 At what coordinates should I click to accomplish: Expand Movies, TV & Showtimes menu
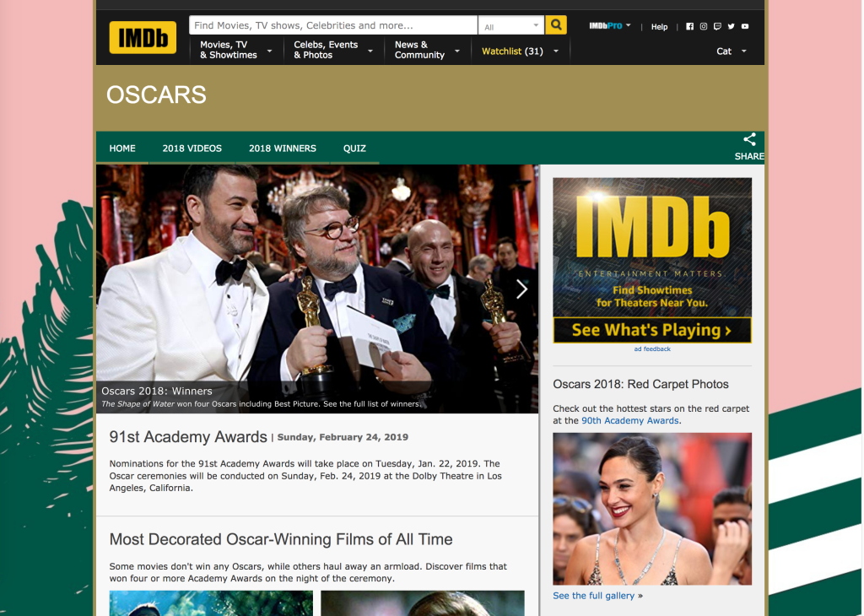click(x=236, y=50)
